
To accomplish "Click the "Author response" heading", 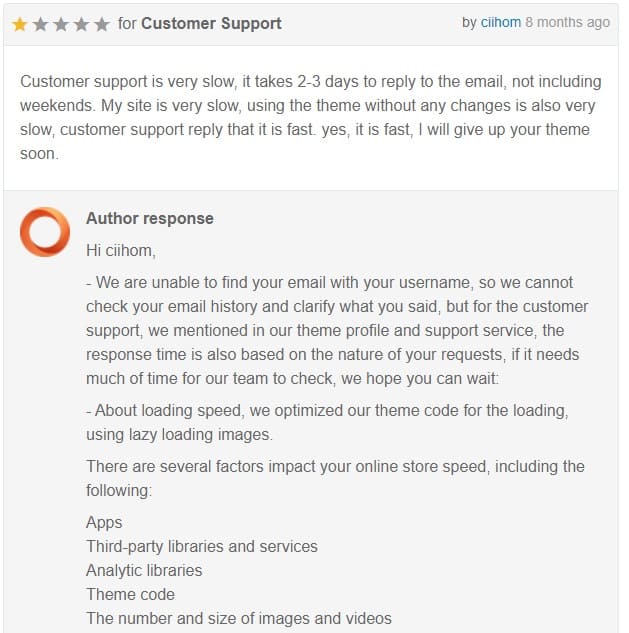I will [x=150, y=218].
